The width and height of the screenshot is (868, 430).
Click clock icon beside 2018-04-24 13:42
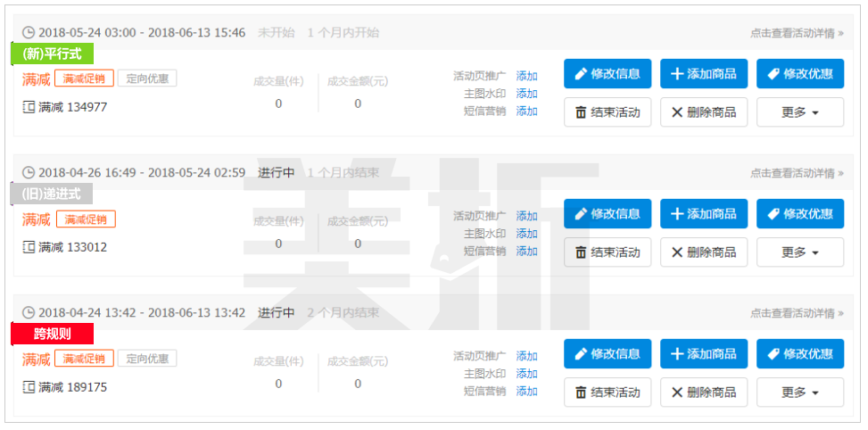click(x=29, y=312)
